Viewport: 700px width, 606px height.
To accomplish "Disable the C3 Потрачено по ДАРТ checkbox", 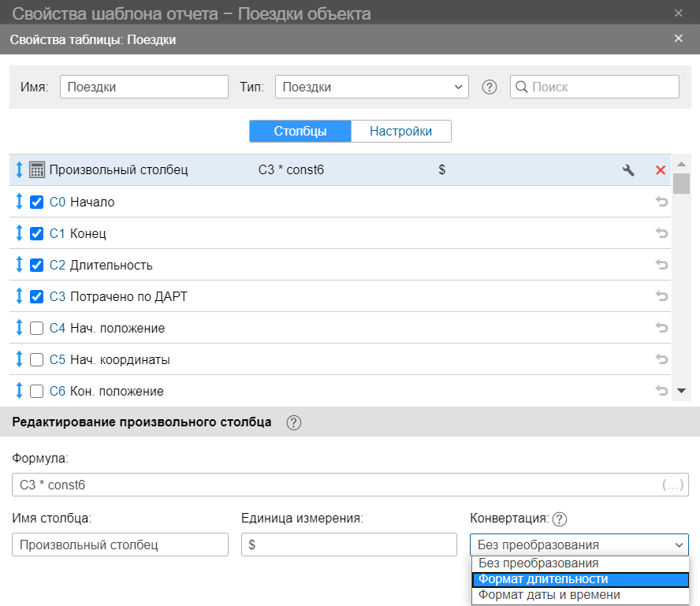I will [36, 296].
